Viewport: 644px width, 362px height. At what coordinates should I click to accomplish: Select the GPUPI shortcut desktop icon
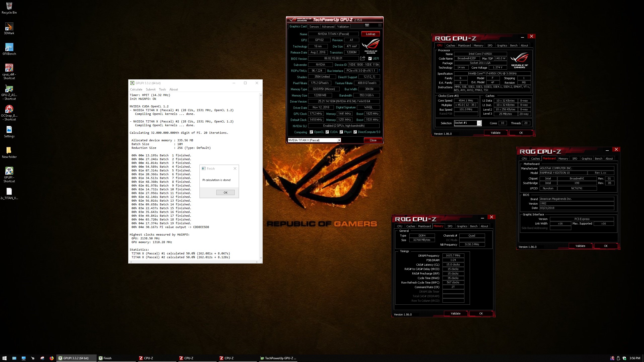[x=9, y=174]
